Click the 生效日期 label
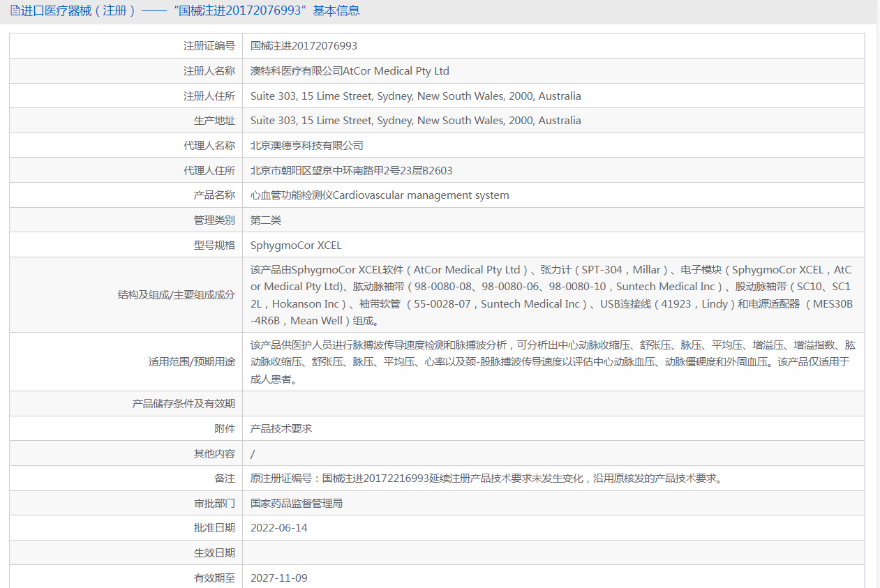Screen dimensions: 880x588 click(215, 553)
